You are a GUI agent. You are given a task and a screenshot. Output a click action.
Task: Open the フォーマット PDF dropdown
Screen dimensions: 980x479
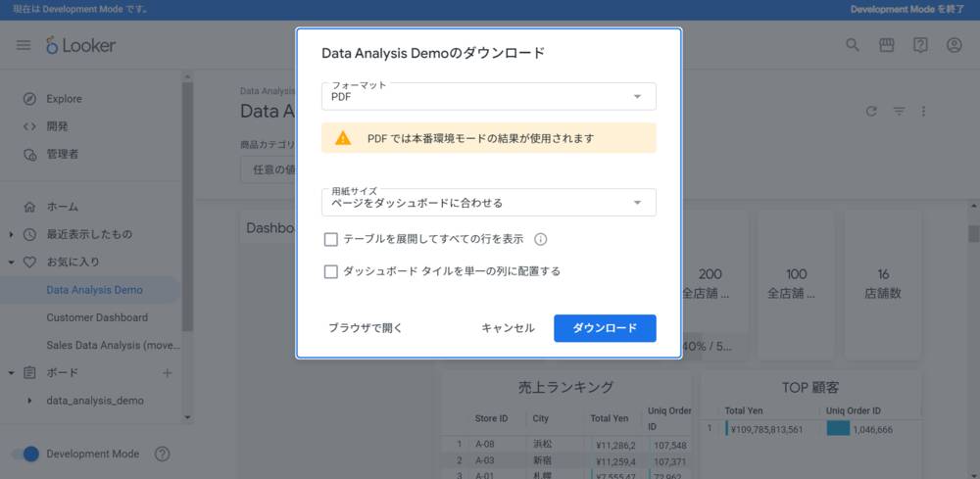pyautogui.click(x=489, y=96)
